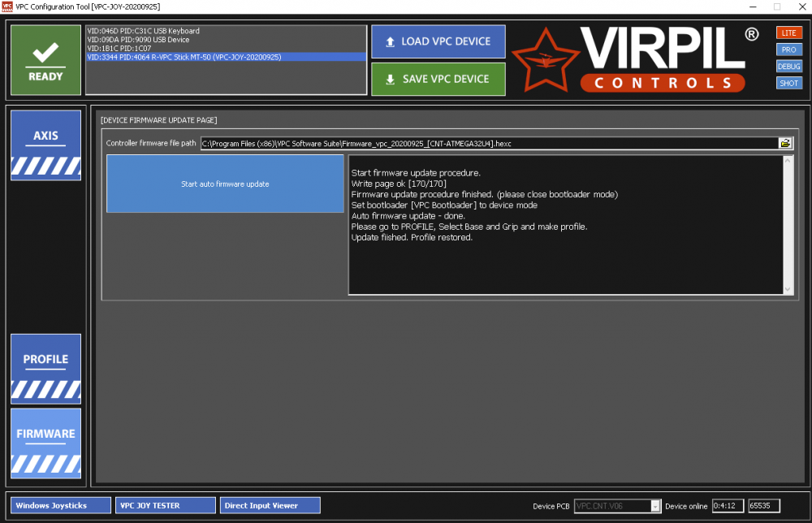Screen dimensions: 812x523
Task: Click the 'Set bootloader [VPC Bootloader]' log line
Action: (x=444, y=205)
